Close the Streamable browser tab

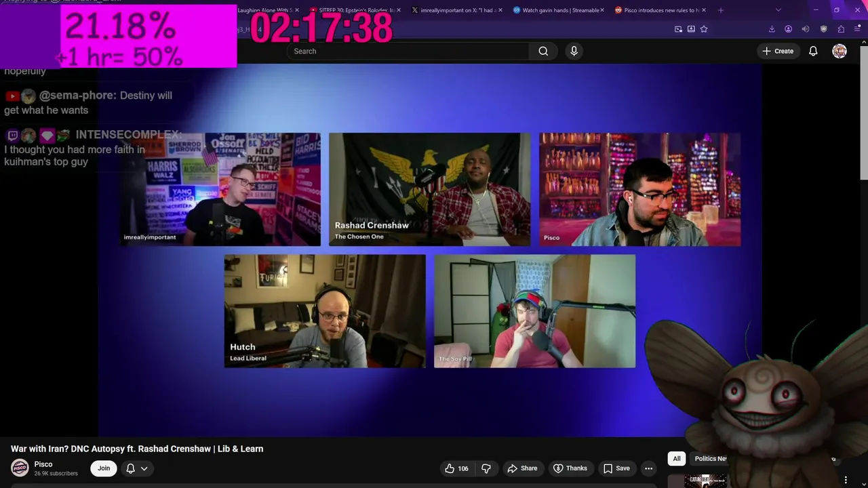point(603,10)
